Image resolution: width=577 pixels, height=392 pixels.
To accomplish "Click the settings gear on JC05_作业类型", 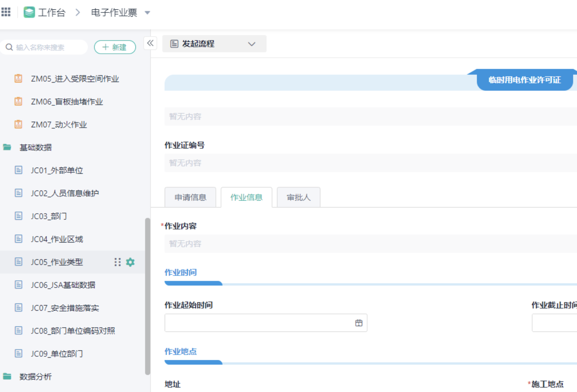I will [130, 262].
